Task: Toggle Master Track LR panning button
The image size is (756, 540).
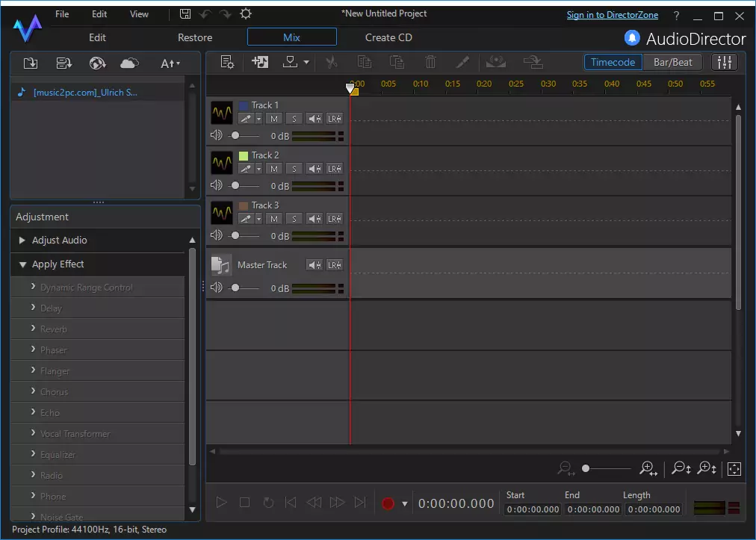Action: coord(335,265)
